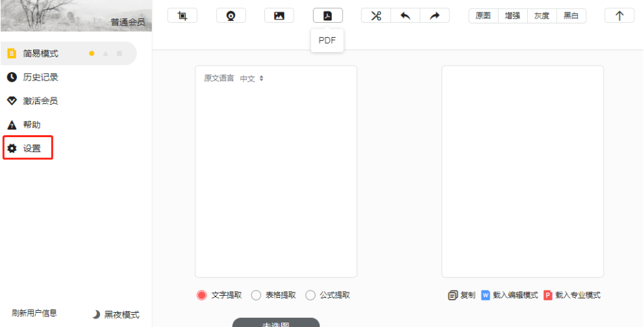Viewport: 644px width, 327px height.
Task: Open 历史记录 in the sidebar
Action: [40, 77]
